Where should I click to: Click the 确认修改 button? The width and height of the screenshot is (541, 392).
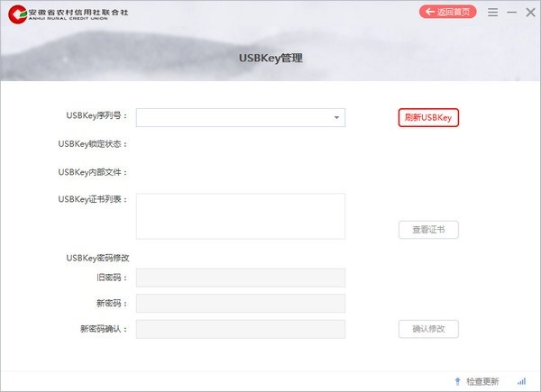(x=428, y=329)
